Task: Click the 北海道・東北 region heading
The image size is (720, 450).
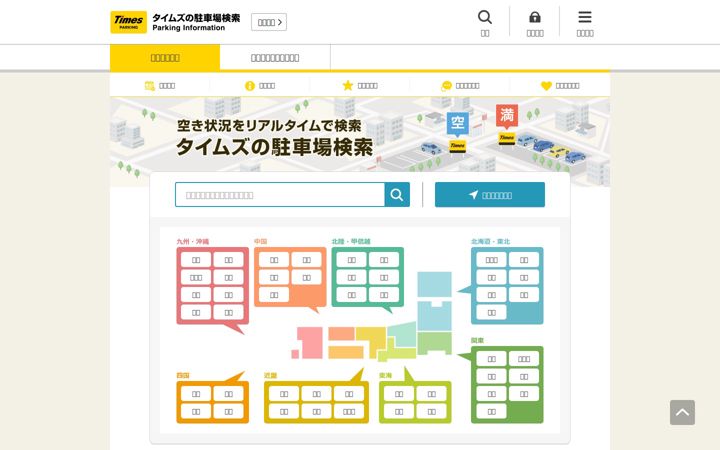Action: tap(490, 242)
